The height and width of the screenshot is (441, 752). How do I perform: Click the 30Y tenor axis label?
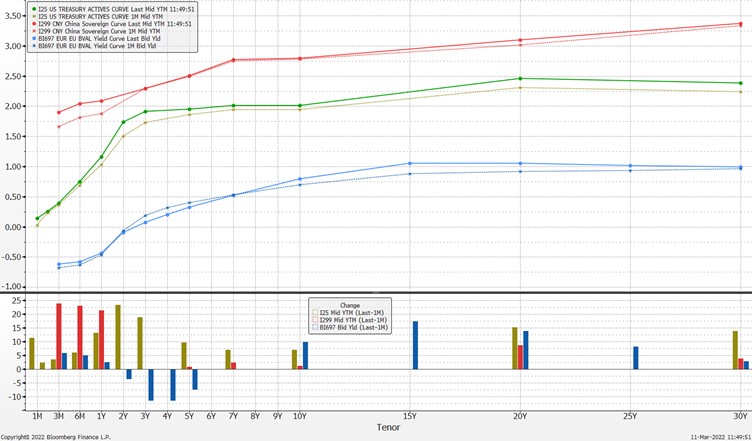click(740, 416)
